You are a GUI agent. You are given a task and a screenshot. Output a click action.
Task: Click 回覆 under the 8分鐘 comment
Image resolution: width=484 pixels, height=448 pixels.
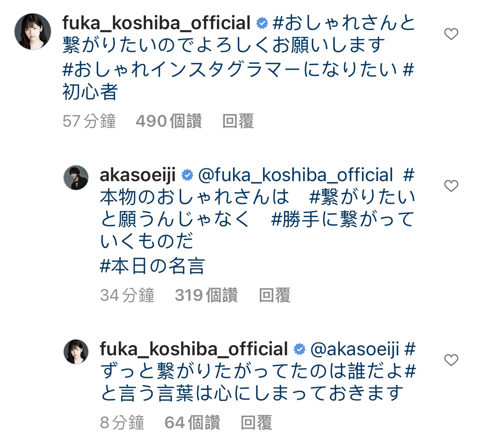[256, 423]
